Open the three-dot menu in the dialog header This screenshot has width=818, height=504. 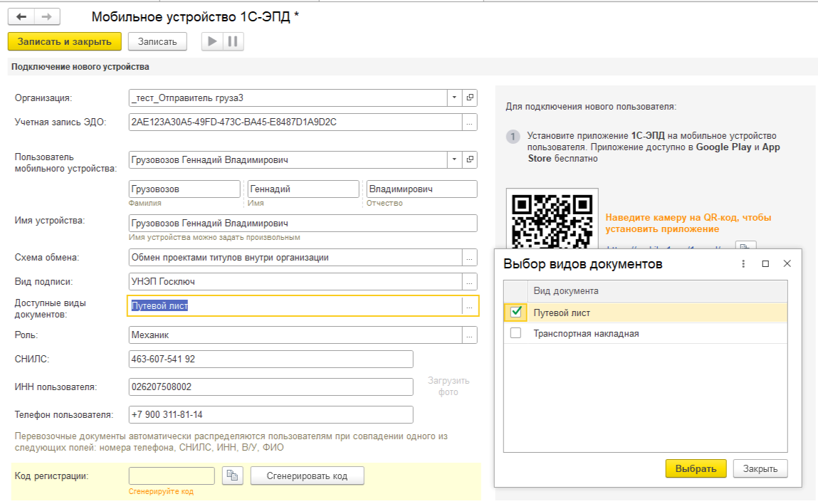(x=743, y=263)
